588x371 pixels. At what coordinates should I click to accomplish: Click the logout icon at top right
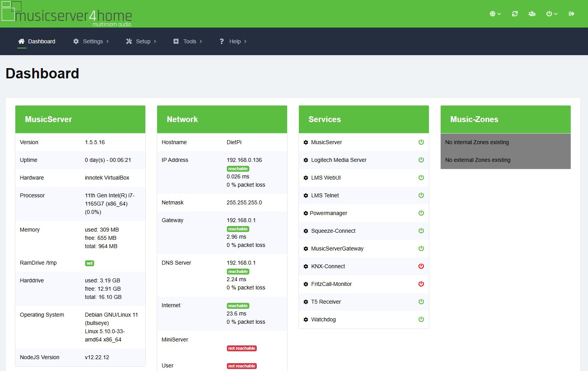point(571,14)
